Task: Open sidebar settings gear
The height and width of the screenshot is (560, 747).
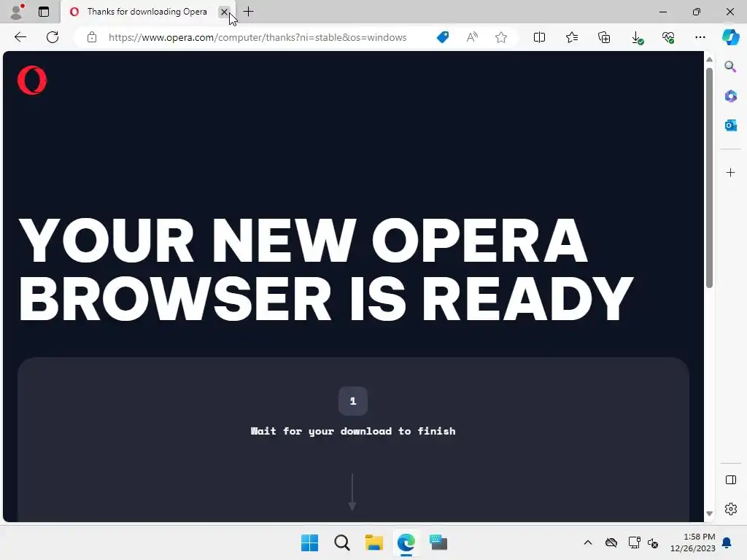Action: (731, 509)
